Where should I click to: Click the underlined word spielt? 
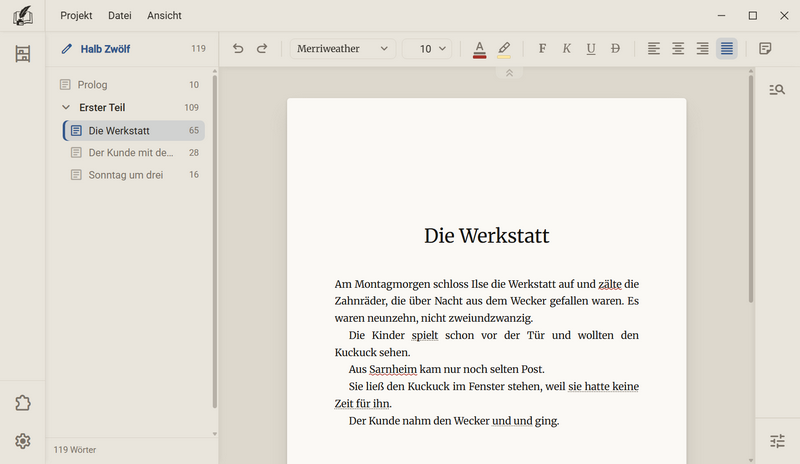[x=424, y=335]
